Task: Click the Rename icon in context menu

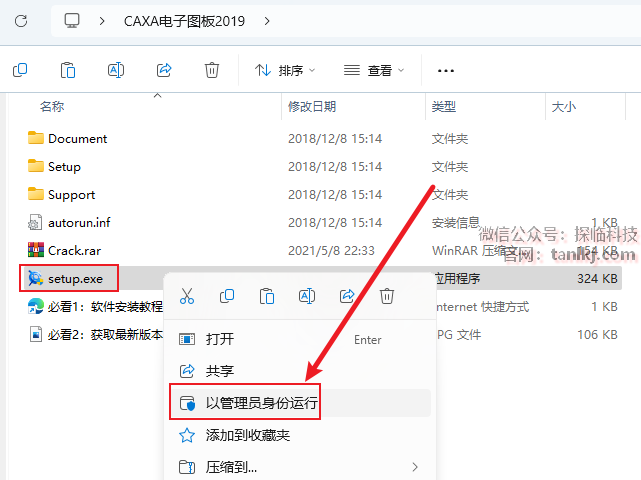Action: coord(307,296)
